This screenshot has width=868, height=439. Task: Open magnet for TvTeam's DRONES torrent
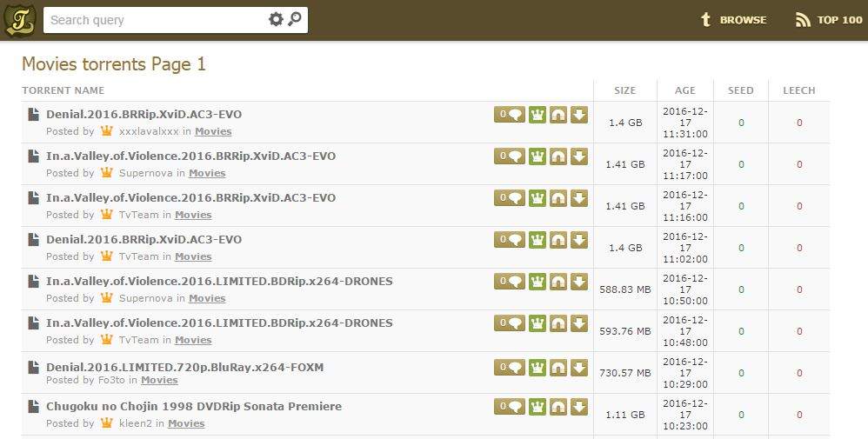(x=558, y=323)
